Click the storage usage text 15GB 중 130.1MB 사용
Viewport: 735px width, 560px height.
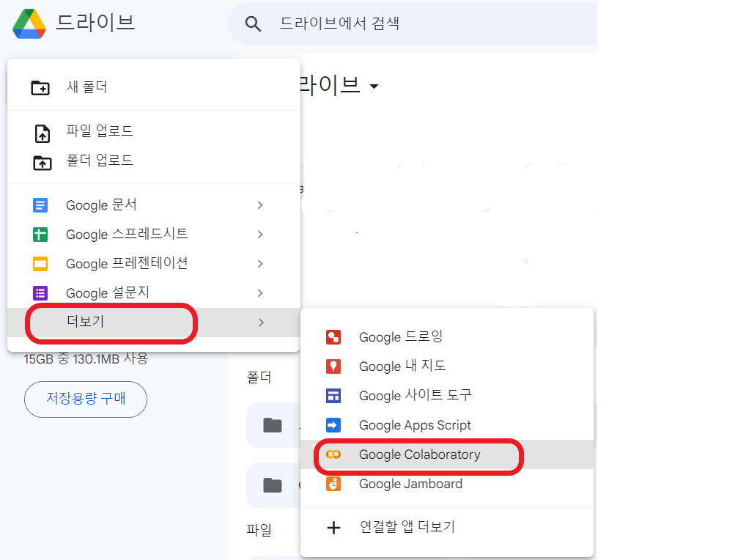86,359
